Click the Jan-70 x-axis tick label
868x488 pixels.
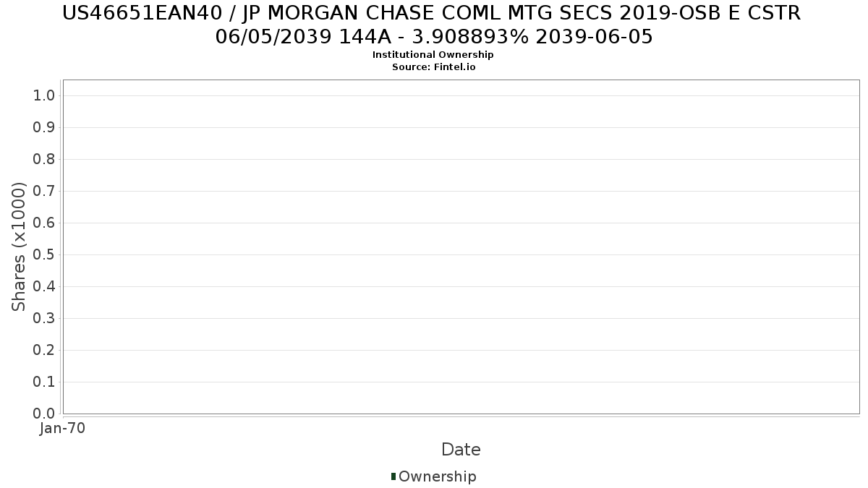coord(63,429)
